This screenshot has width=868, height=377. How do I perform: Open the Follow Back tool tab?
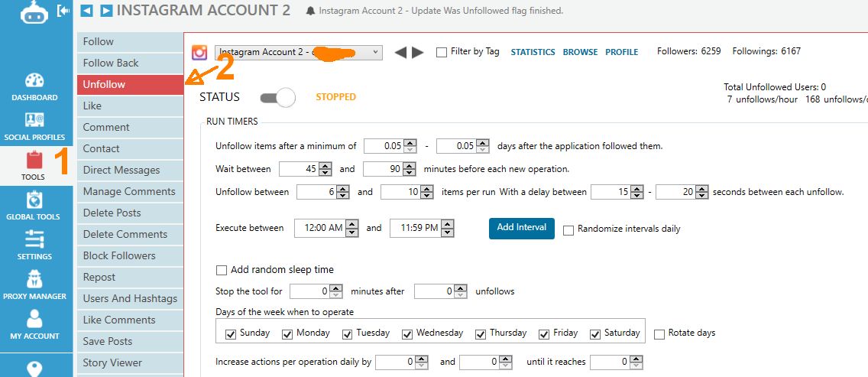tap(130, 63)
